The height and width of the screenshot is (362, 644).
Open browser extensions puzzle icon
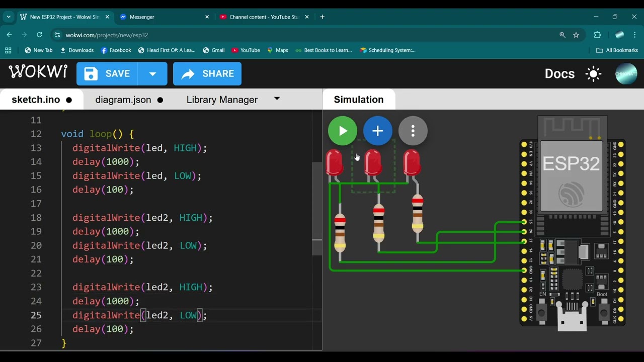coord(597,35)
